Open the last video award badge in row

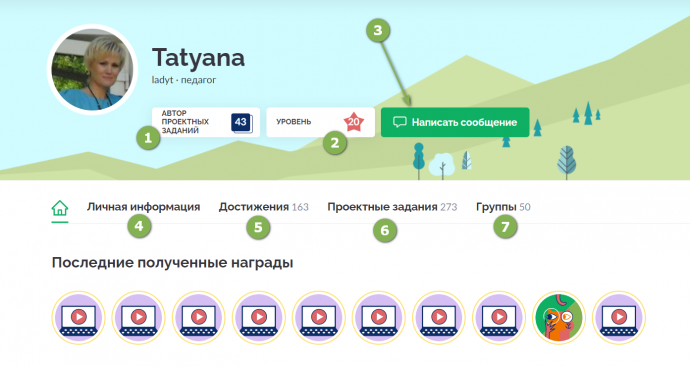[x=619, y=317]
